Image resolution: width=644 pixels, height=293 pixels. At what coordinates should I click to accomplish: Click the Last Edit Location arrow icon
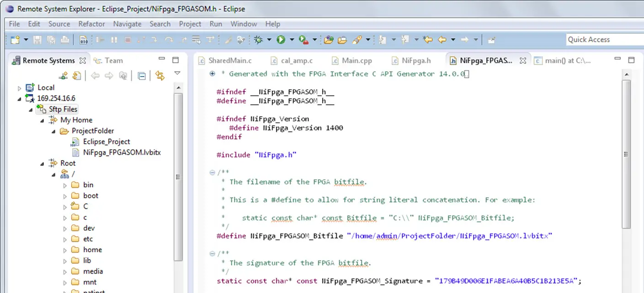(x=428, y=40)
